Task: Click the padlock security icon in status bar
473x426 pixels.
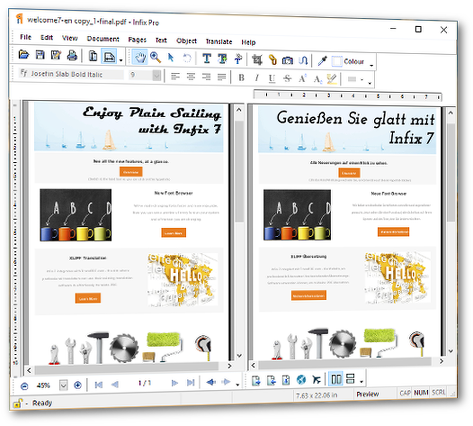Action: tap(17, 403)
